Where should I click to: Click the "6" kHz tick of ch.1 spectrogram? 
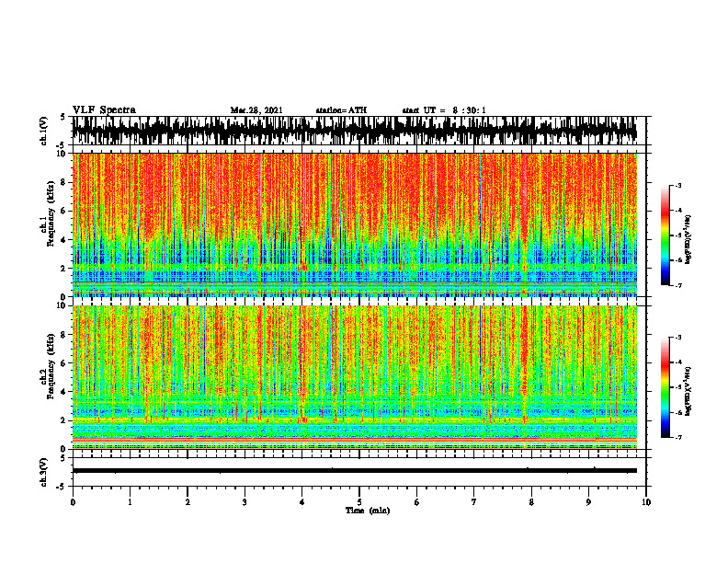click(x=64, y=211)
